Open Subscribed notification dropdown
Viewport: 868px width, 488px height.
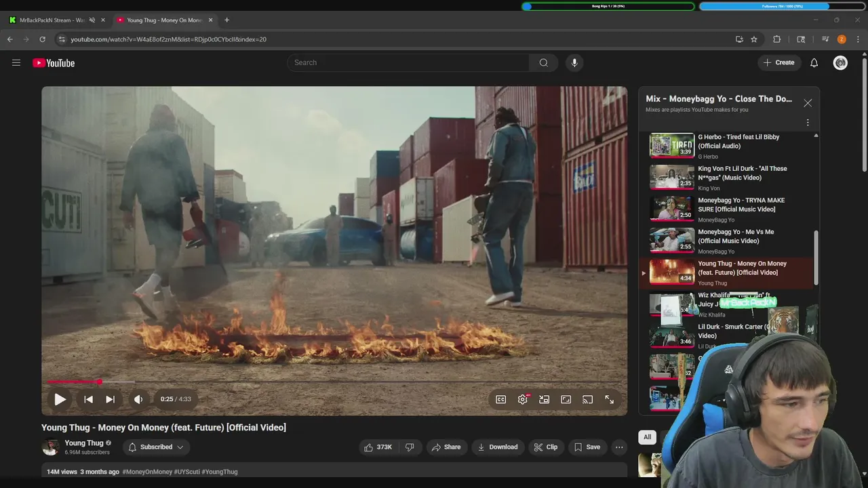pos(156,447)
